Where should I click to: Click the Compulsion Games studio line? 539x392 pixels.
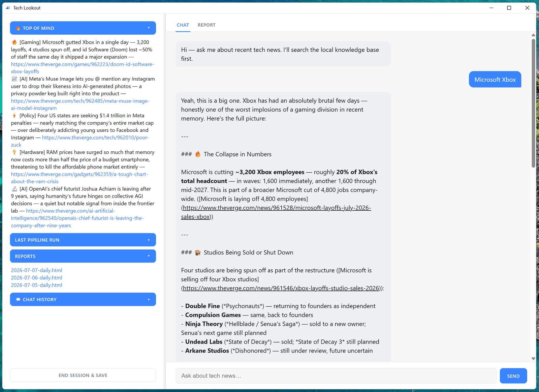tap(247, 315)
